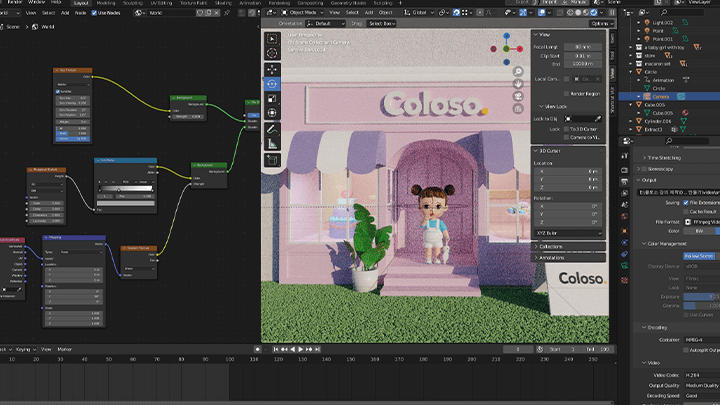This screenshot has width=720, height=405.
Task: Toggle the Render Region checkbox
Action: tap(566, 94)
